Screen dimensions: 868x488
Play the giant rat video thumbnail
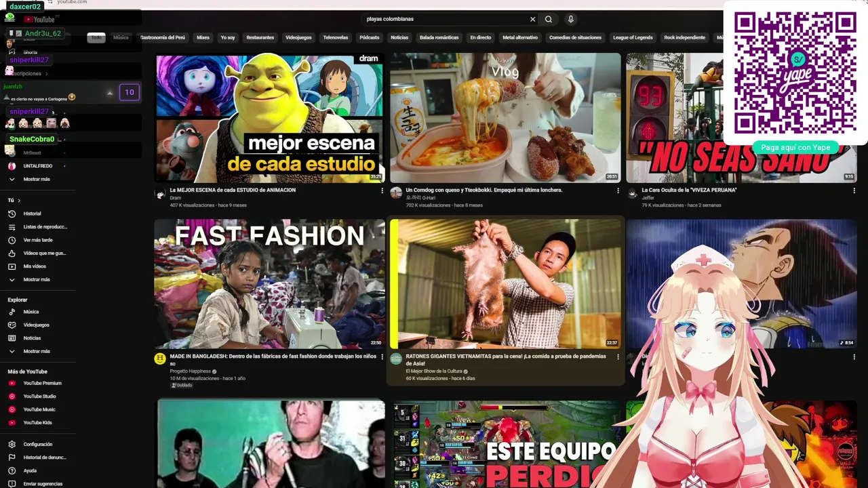pos(505,284)
